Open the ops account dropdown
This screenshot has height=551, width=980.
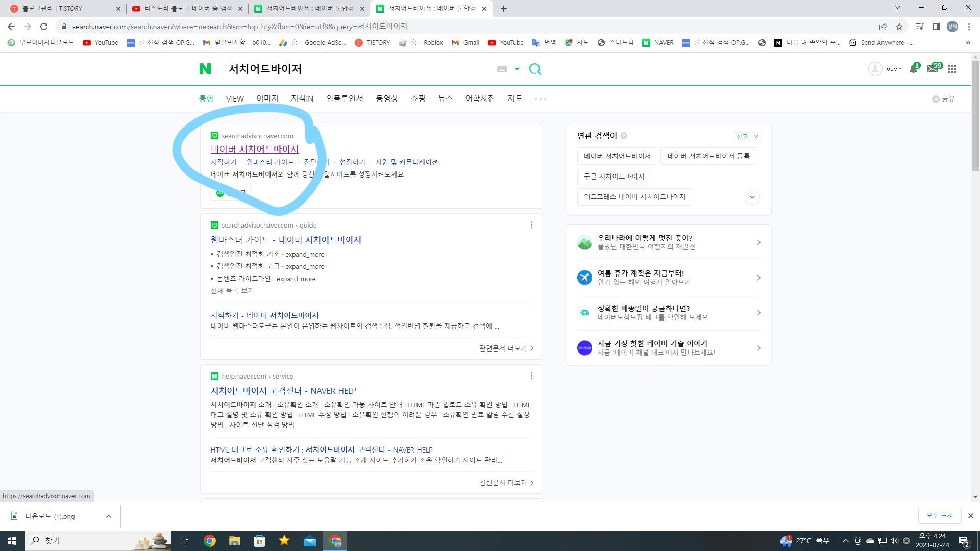894,69
